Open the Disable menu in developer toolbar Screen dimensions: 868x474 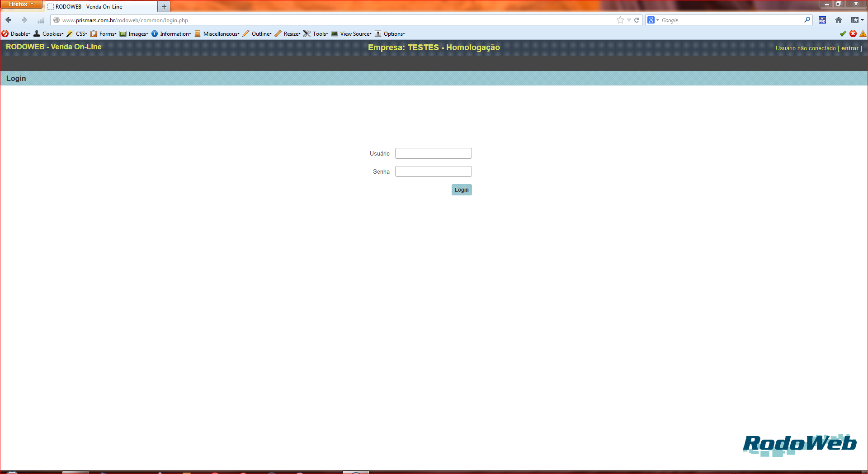[x=16, y=33]
